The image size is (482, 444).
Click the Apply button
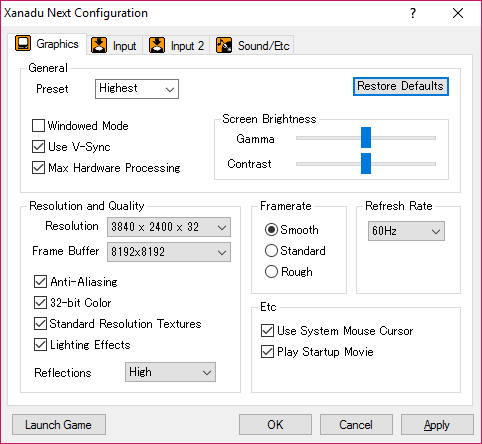pyautogui.click(x=437, y=425)
